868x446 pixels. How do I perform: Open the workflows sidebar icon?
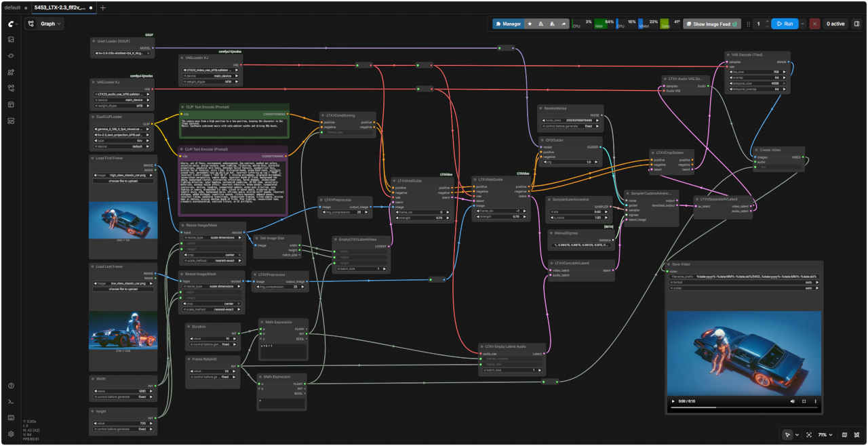[x=11, y=88]
